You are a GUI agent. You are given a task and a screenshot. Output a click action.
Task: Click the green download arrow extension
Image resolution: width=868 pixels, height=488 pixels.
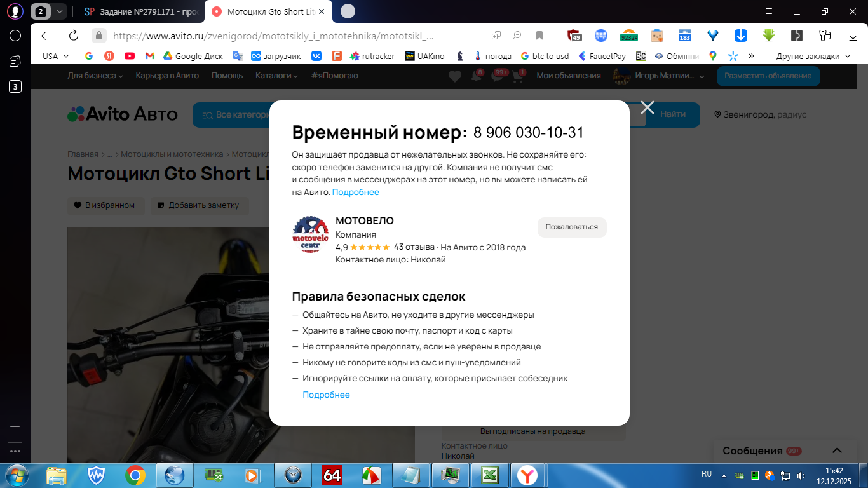[769, 36]
